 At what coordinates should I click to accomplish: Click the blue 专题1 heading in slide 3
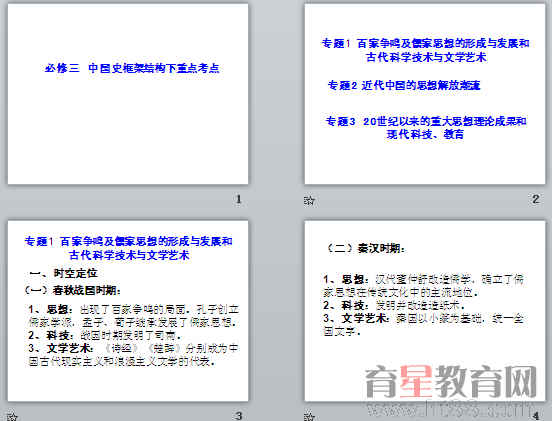coord(128,248)
